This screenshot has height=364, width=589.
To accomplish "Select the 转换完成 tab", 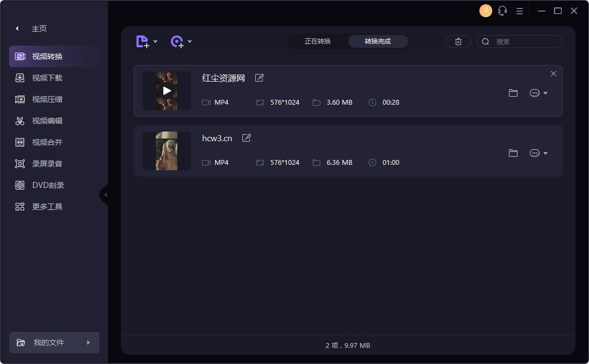I will (378, 41).
